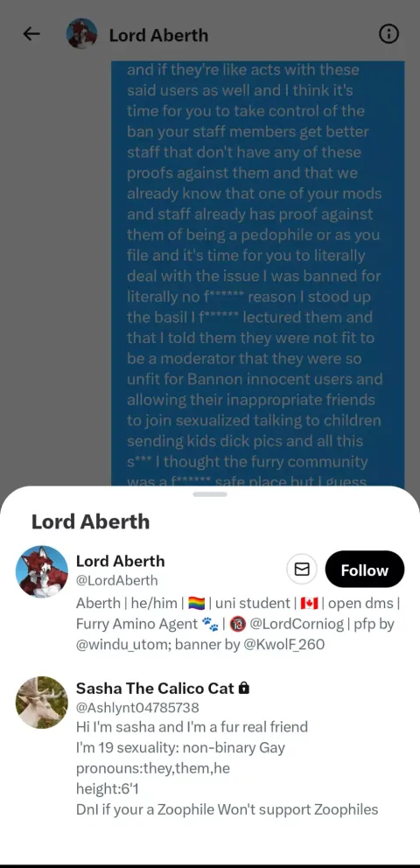Tap the rainbow flag emoji in bio
The image size is (420, 868).
coord(197,603)
